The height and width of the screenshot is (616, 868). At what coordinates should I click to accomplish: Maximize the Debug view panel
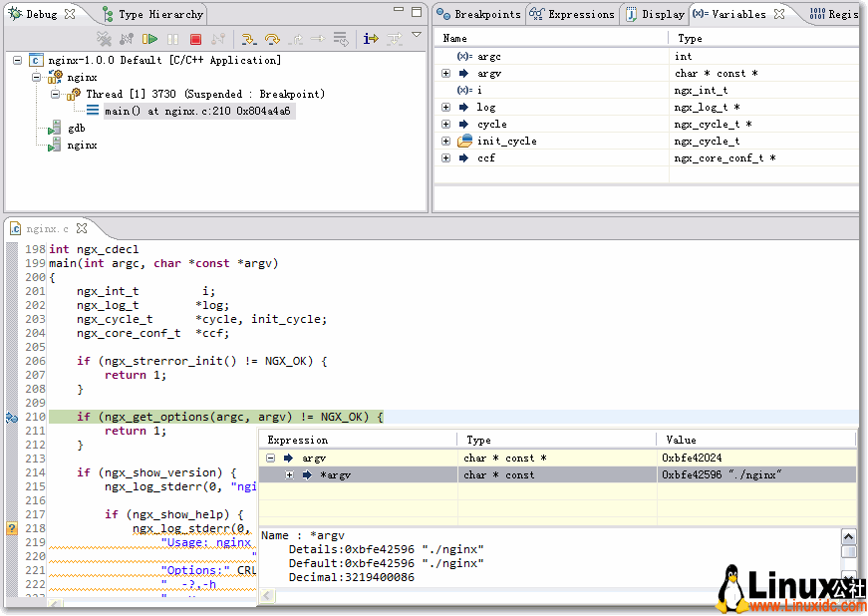417,12
